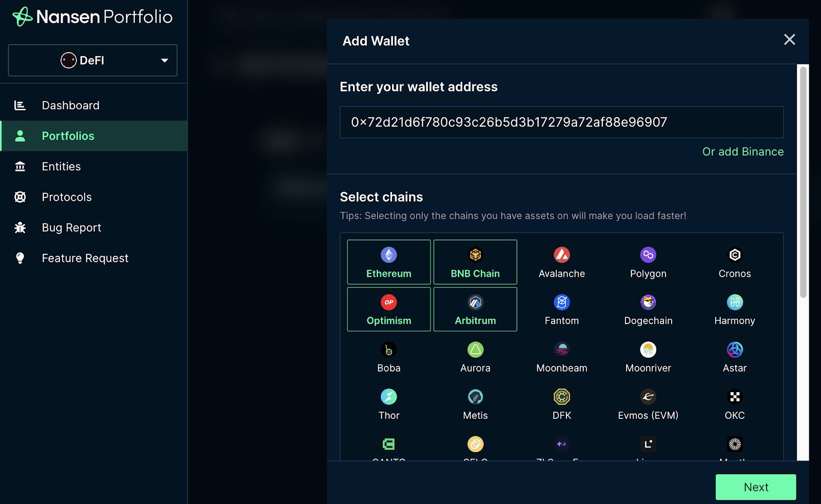Click the Bug Report bug icon
Viewport: 821px width, 504px height.
[x=20, y=227]
